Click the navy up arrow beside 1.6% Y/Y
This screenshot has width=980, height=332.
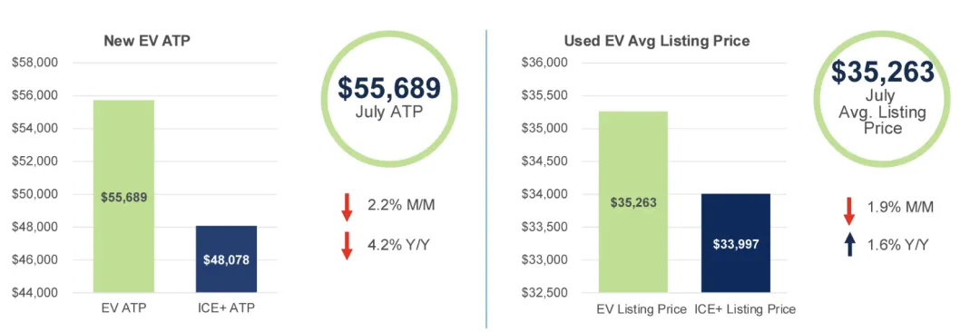click(849, 242)
